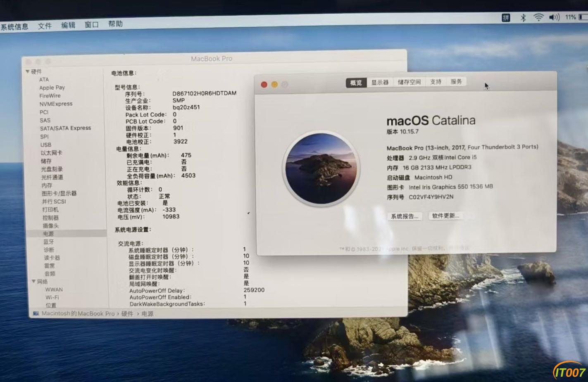Open the Chinese input method icon
The width and height of the screenshot is (588, 382).
click(506, 18)
